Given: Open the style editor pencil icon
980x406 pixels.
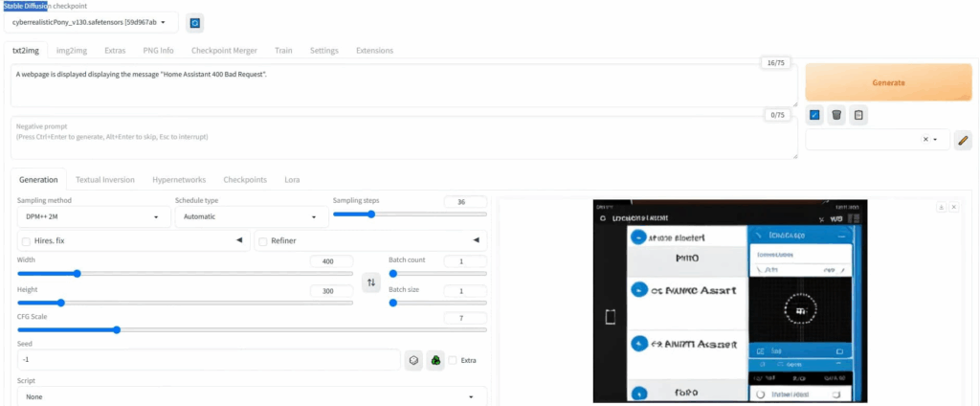Looking at the screenshot, I should click(963, 140).
